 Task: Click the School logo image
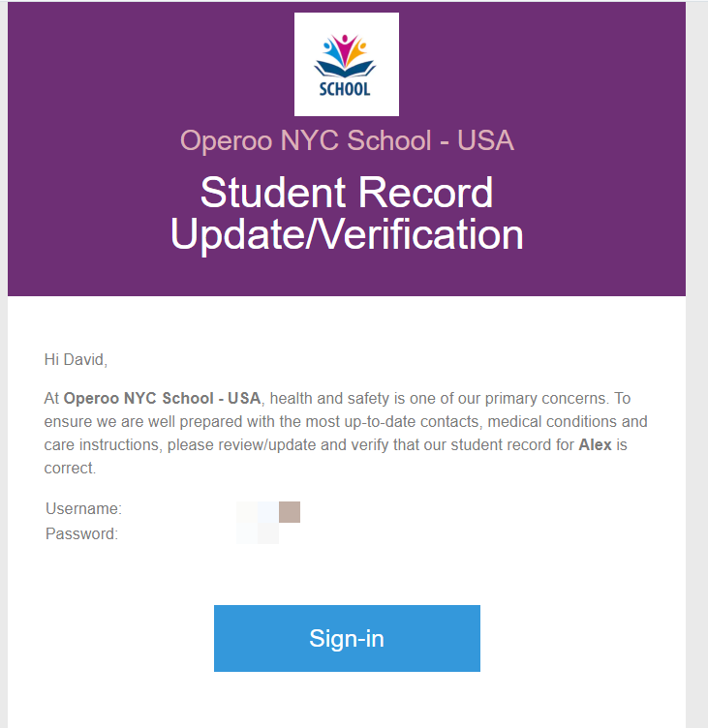(347, 65)
